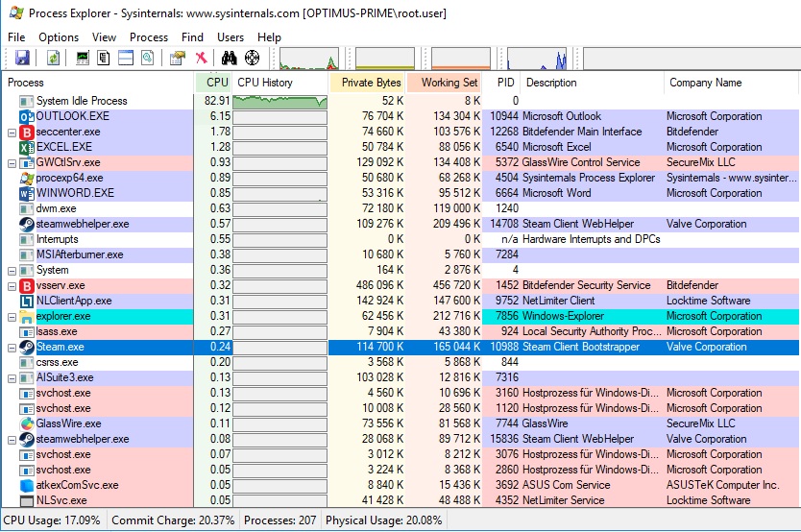Click the NetLimiter icon beside NLClientApp.exe
Viewport: 801px width, 532px height.
(27, 302)
